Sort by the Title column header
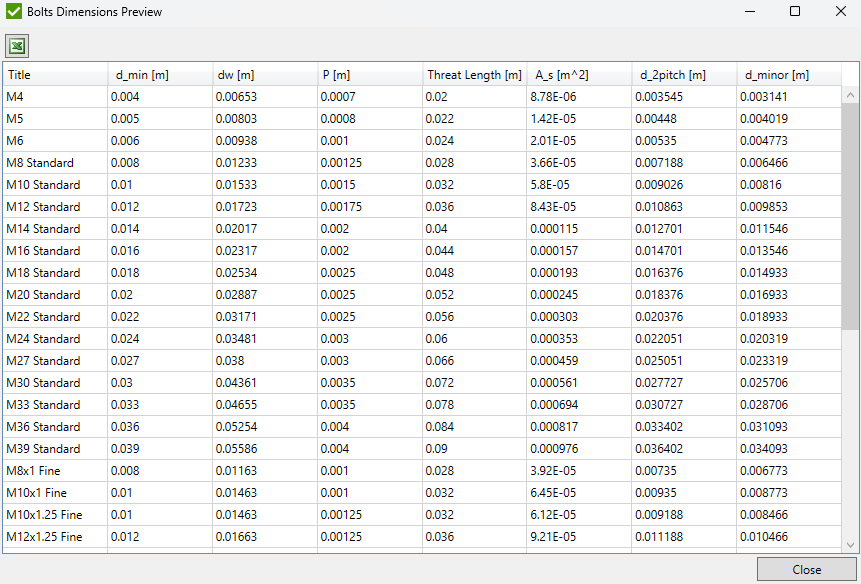Viewport: 861px width, 584px height. click(x=55, y=75)
